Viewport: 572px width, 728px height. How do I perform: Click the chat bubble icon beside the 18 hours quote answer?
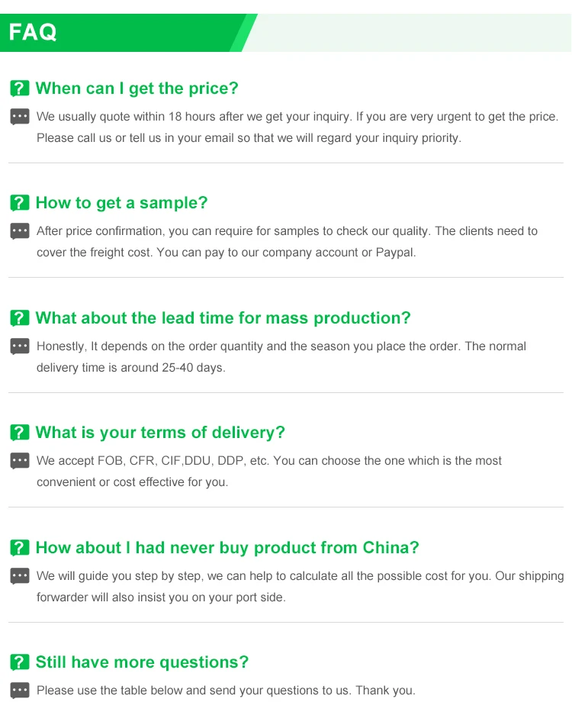pos(20,117)
